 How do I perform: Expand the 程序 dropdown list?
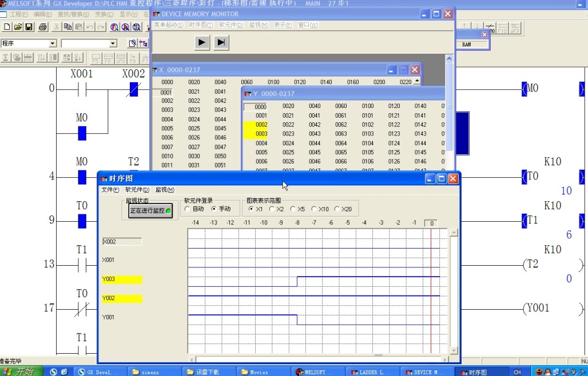coord(53,43)
